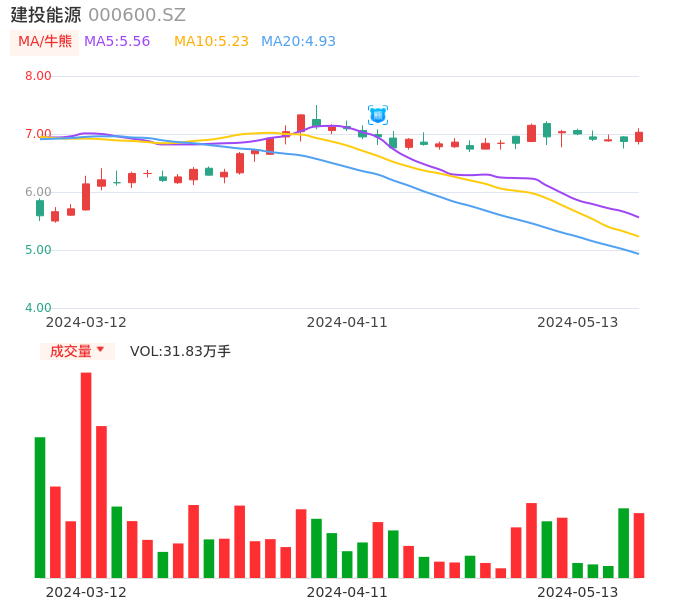Click the 2024-05-13 date under price chart

point(578,322)
